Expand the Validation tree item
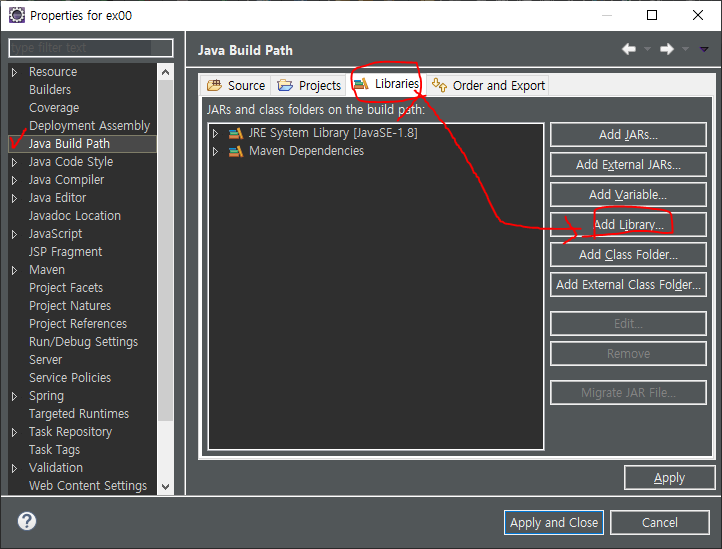 click(14, 468)
